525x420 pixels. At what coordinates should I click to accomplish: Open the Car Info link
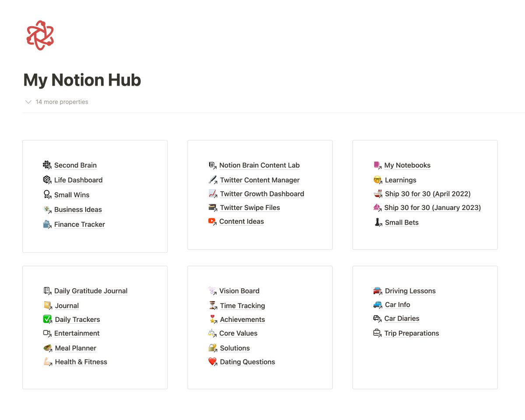(x=398, y=304)
